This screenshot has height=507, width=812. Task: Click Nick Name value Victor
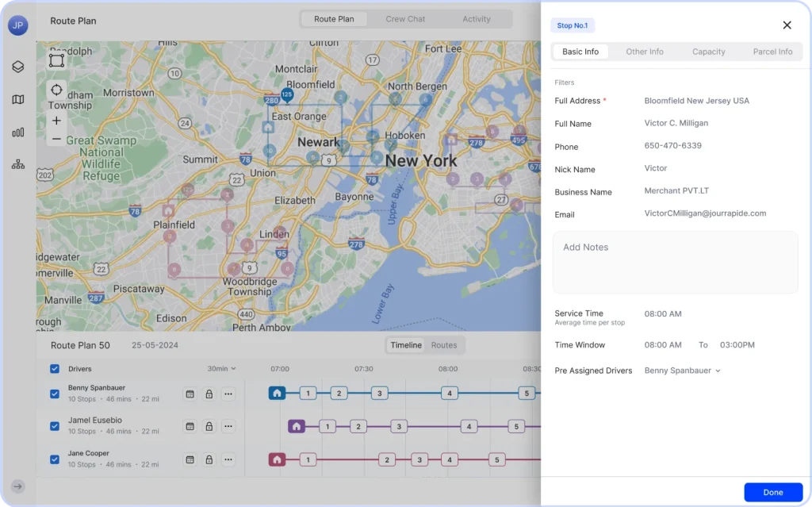pyautogui.click(x=656, y=168)
